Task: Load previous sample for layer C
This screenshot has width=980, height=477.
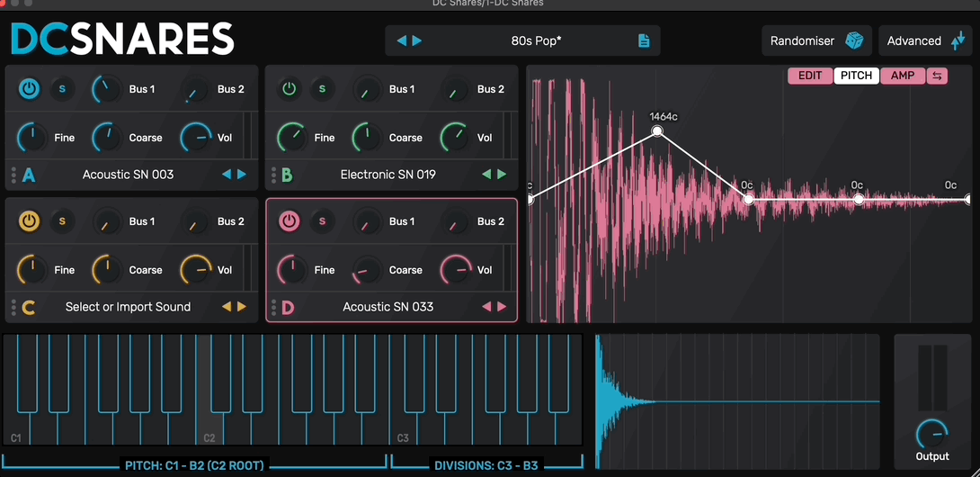Action: click(x=227, y=307)
